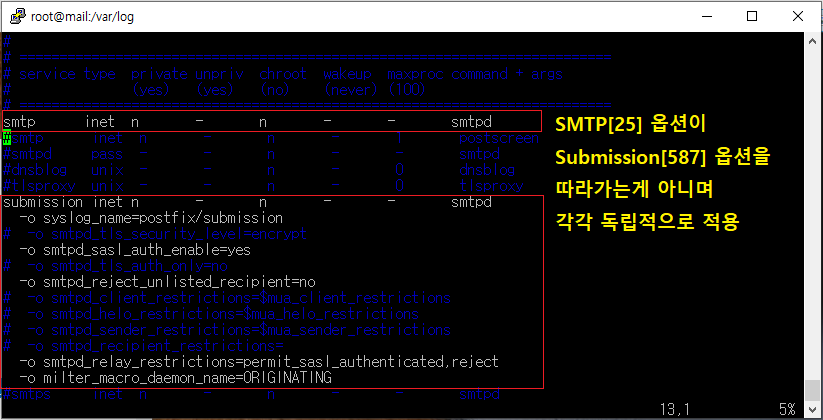Click '#dnsblog' at the start of its line
This screenshot has height=420, width=823.
tap(35, 170)
